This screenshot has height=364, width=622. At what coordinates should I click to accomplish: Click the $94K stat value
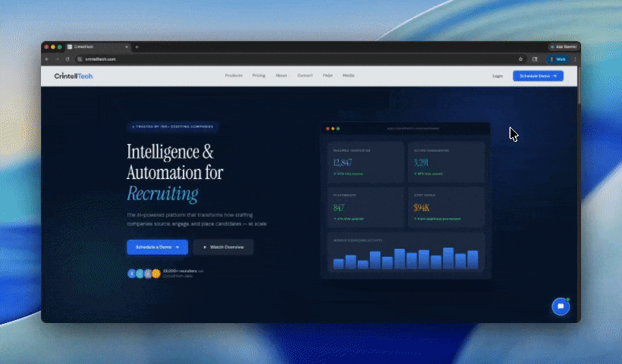tap(422, 207)
